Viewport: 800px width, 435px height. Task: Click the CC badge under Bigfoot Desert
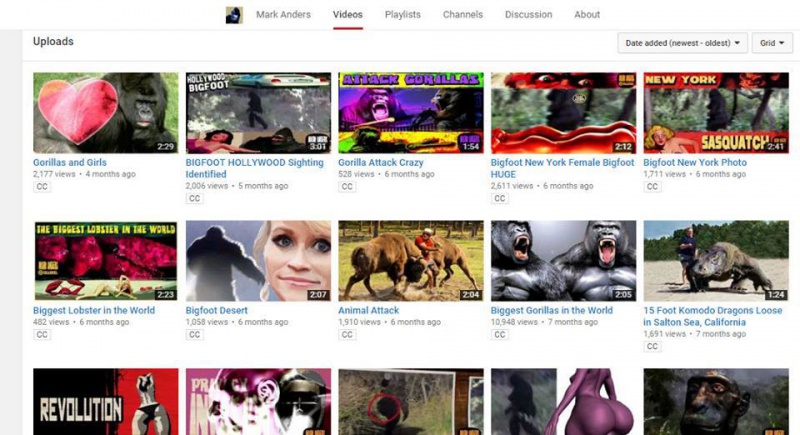coord(195,335)
